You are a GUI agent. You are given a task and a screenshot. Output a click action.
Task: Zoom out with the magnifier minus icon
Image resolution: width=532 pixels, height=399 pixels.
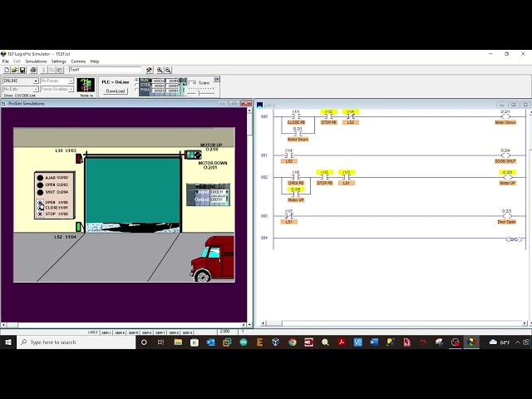(x=168, y=70)
